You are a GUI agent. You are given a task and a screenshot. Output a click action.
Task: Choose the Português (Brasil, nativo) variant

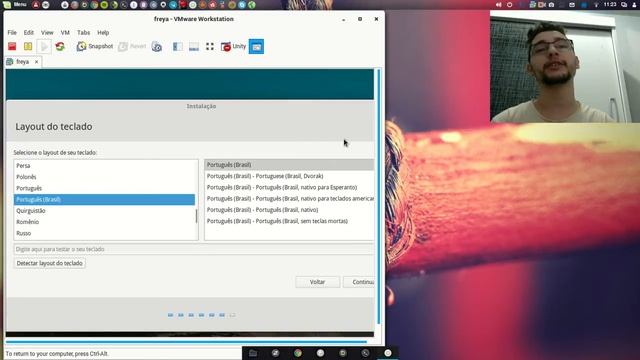tap(289, 210)
